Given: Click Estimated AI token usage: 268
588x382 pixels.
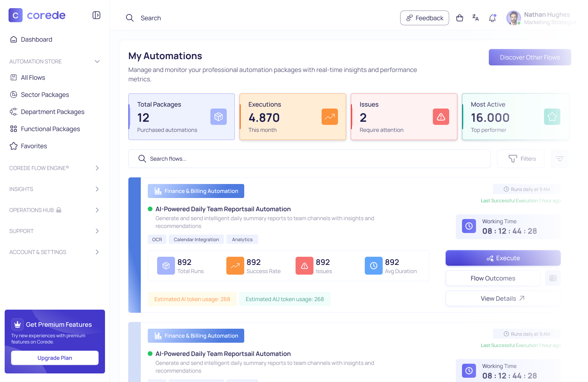Looking at the screenshot, I should (192, 299).
